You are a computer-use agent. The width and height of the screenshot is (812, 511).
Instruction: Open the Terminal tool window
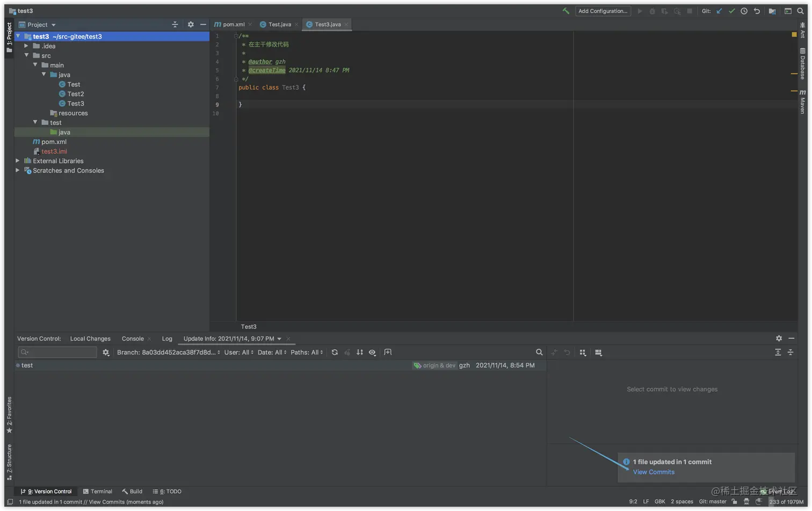[98, 491]
